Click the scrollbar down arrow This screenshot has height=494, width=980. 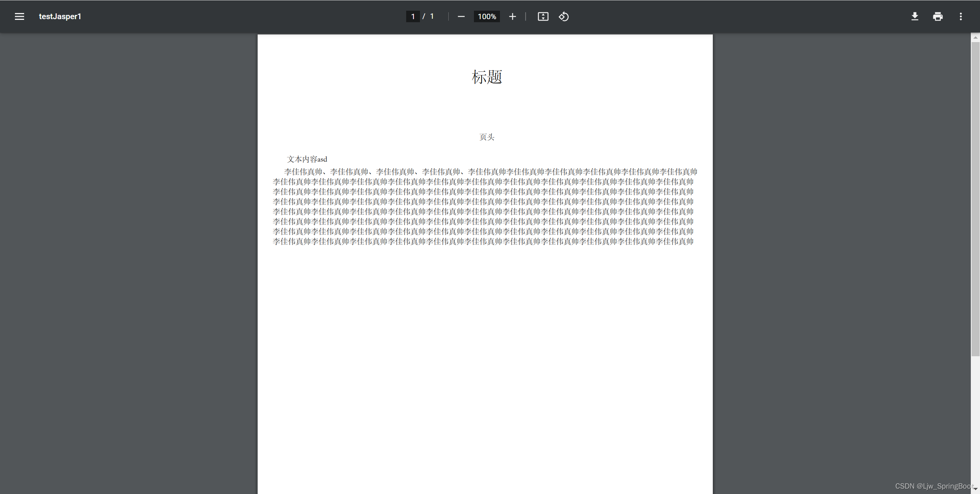coord(975,489)
